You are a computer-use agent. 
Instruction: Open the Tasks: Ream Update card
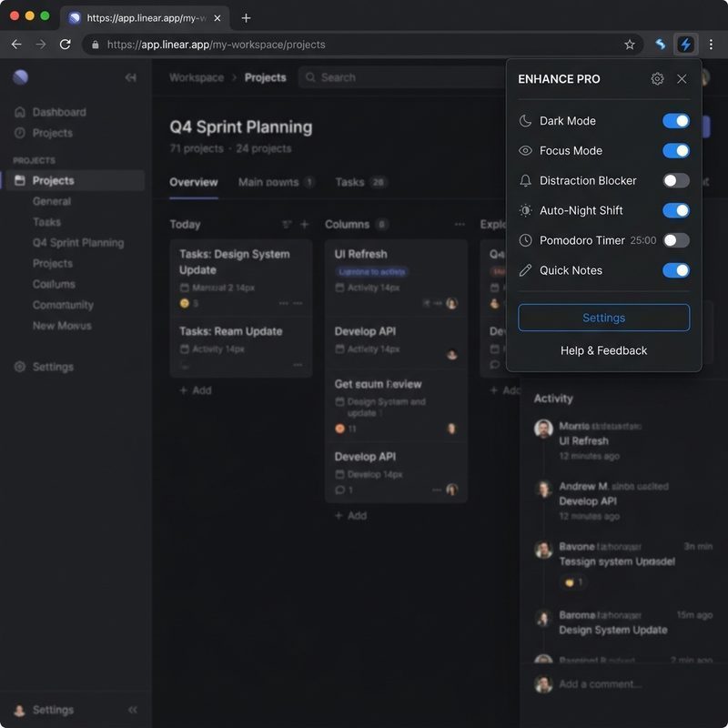coord(241,347)
